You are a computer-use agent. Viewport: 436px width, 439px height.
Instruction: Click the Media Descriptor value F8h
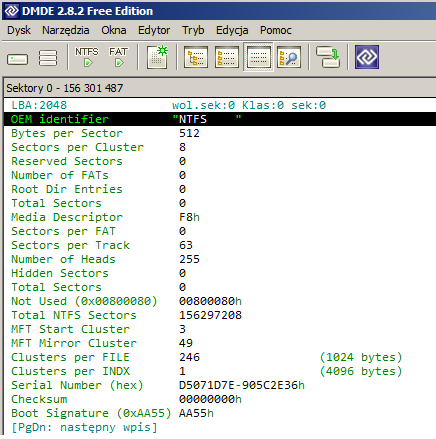189,217
